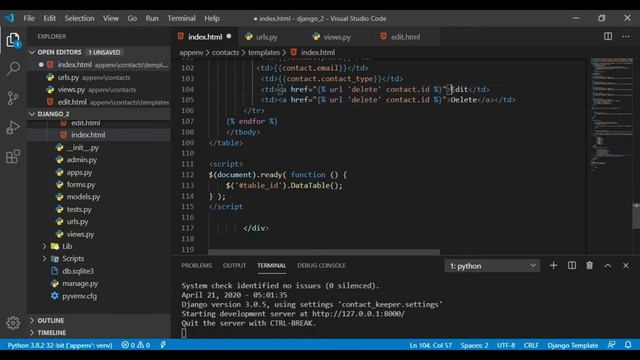The height and width of the screenshot is (360, 640).
Task: Maximize the panel with up chevron
Action: click(x=608, y=266)
